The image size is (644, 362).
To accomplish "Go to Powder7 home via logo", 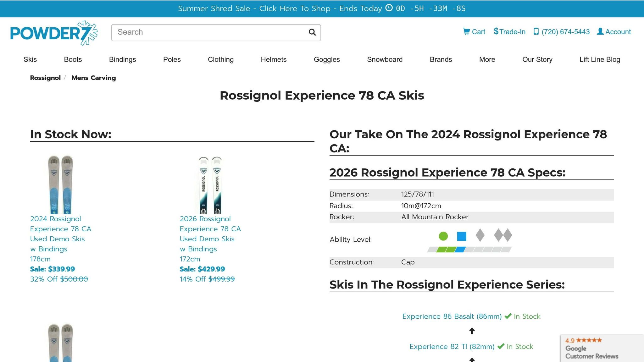I will pyautogui.click(x=54, y=33).
